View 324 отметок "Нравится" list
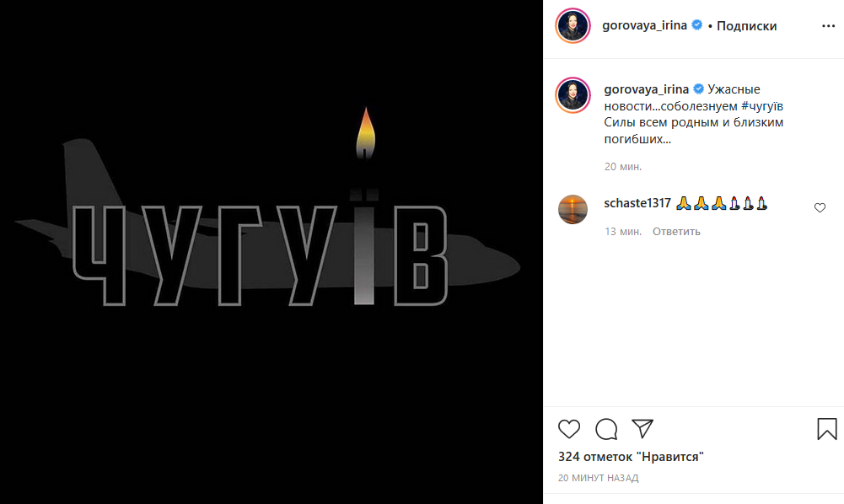This screenshot has height=504, width=844. tap(631, 457)
